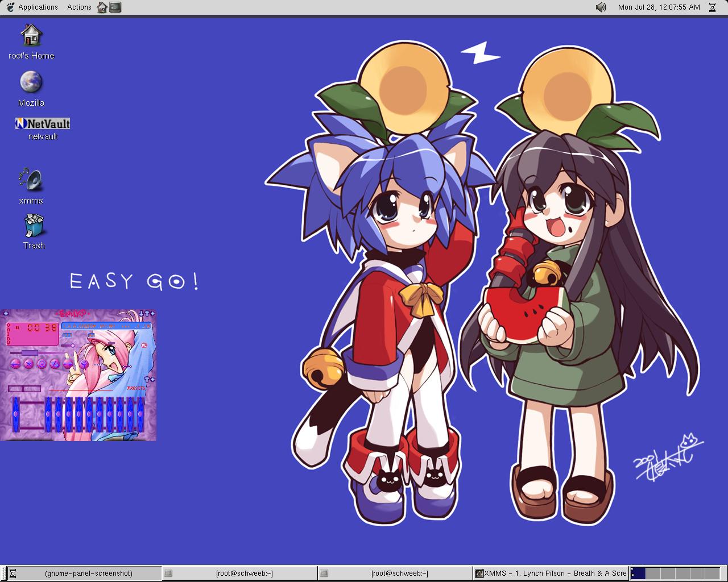728x582 pixels.
Task: Click the equalizer preamp slider
Action: pos(15,414)
